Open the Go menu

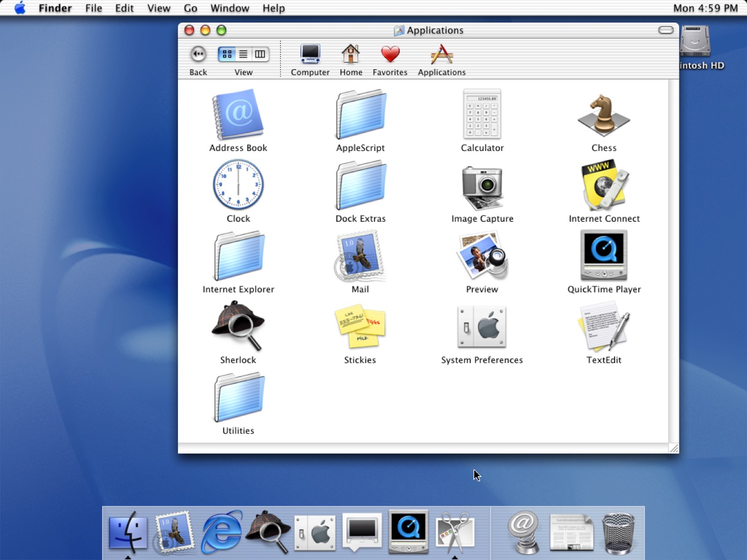(190, 8)
